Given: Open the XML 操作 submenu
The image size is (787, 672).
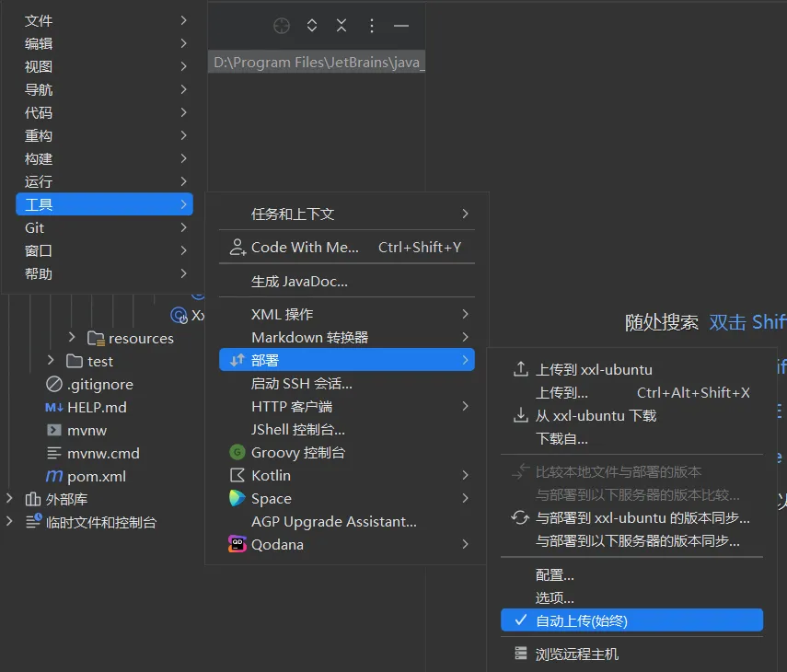Looking at the screenshot, I should pyautogui.click(x=347, y=314).
